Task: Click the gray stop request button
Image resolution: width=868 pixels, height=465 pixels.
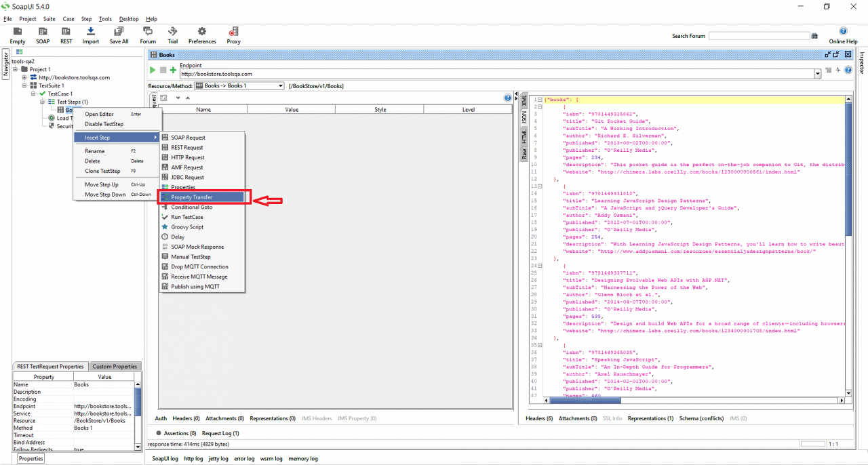Action: point(163,70)
